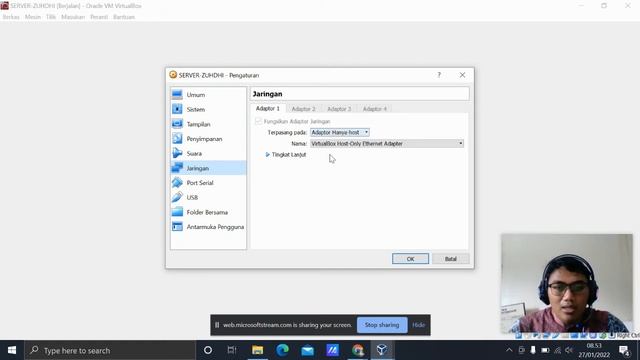640x360 pixels.
Task: Open the Nama adapter dropdown
Action: coord(387,144)
